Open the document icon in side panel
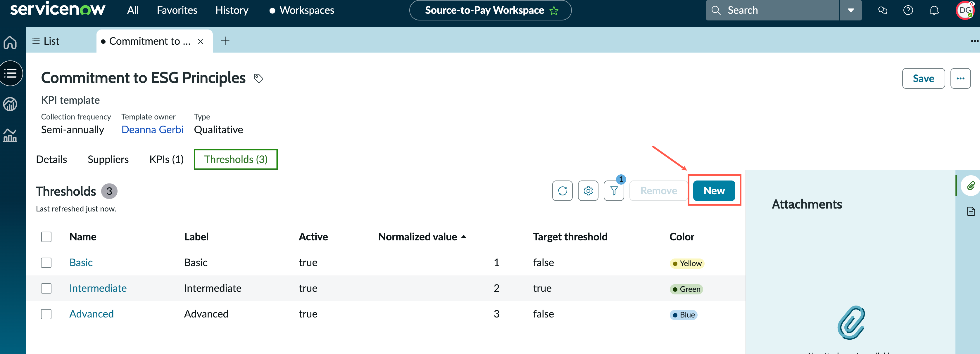Screen dimensions: 980x354 point(971,211)
